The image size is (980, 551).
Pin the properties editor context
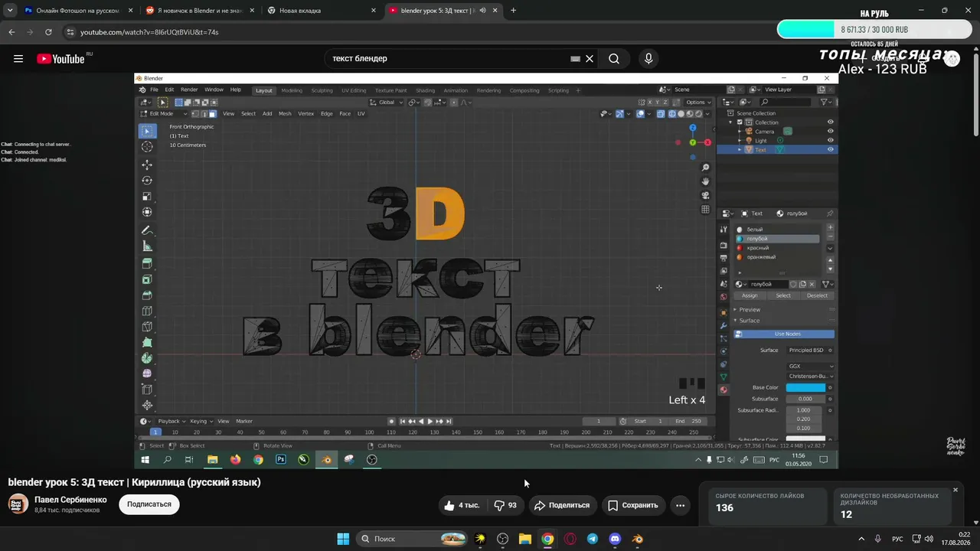(830, 214)
